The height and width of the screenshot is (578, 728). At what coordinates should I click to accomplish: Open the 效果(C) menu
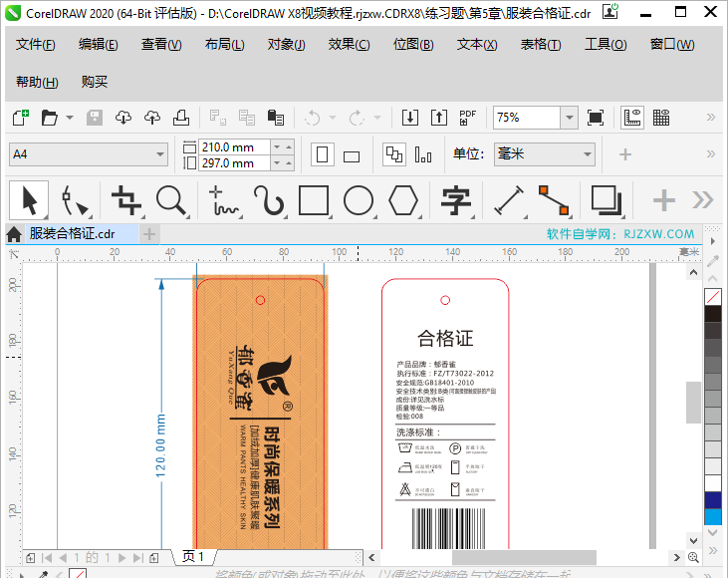349,45
